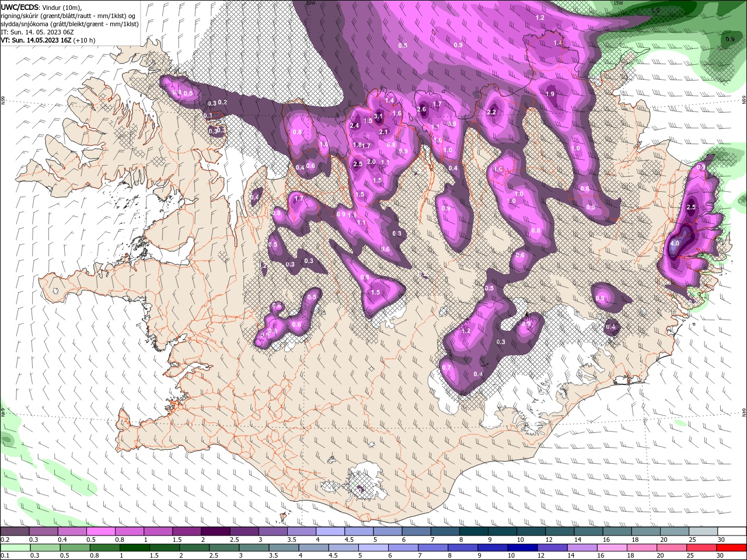This screenshot has width=747, height=560.
Task: Click the 0.1–0.3 palest green rain legend swatch
Action: coord(16,548)
